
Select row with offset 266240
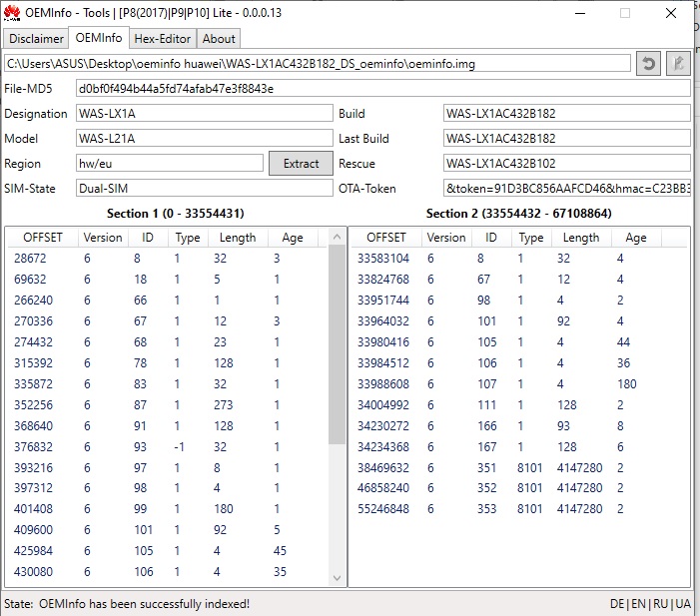168,300
